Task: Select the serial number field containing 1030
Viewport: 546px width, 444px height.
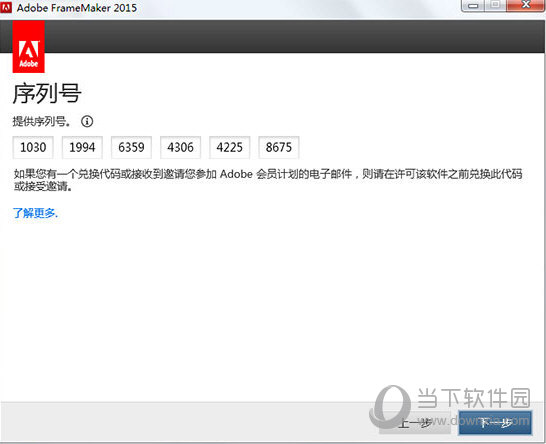Action: [33, 147]
